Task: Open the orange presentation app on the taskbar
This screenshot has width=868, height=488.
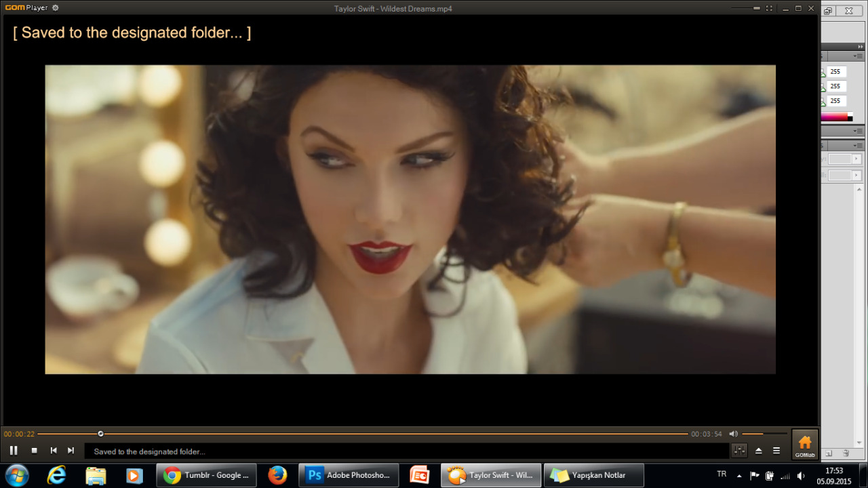Action: click(420, 475)
